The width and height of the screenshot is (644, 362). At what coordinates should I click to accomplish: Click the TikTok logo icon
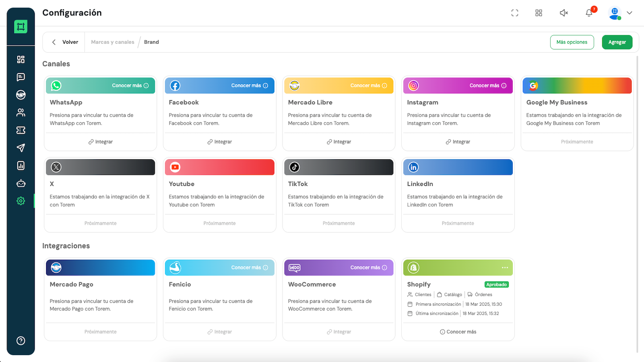coord(294,167)
